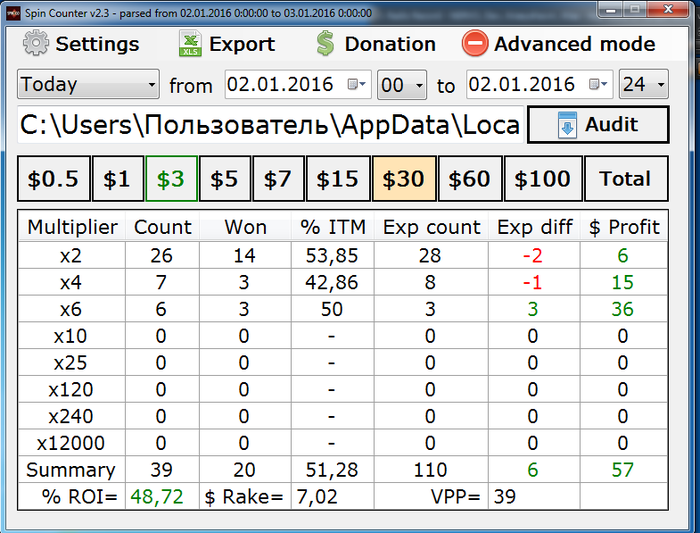Expand the from hour 00 dropdown
This screenshot has height=533, width=700.
pos(402,84)
